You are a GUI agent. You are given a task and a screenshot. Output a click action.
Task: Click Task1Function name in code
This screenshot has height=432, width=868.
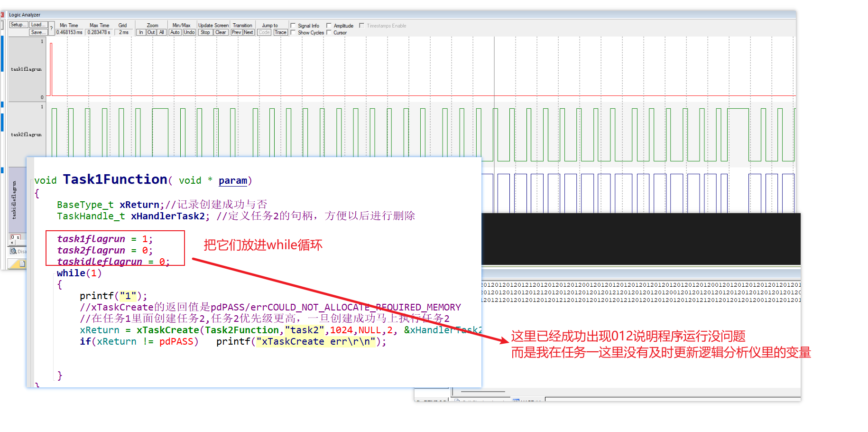pyautogui.click(x=115, y=179)
